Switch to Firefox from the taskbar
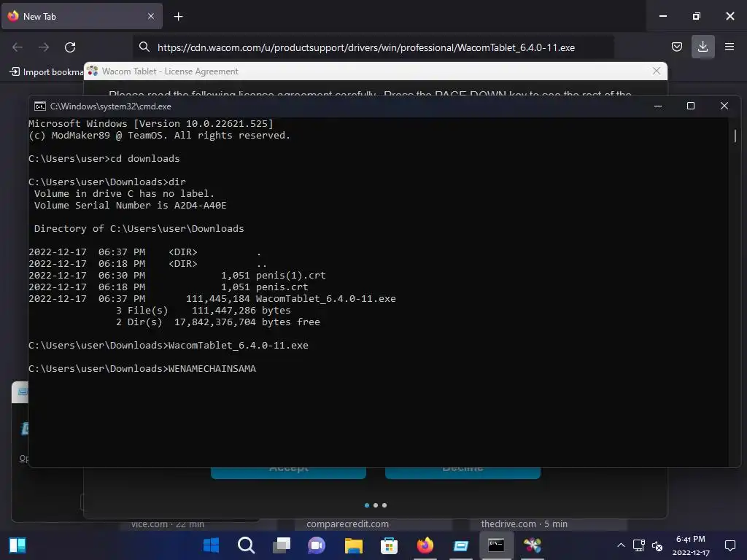The width and height of the screenshot is (747, 560). (425, 545)
